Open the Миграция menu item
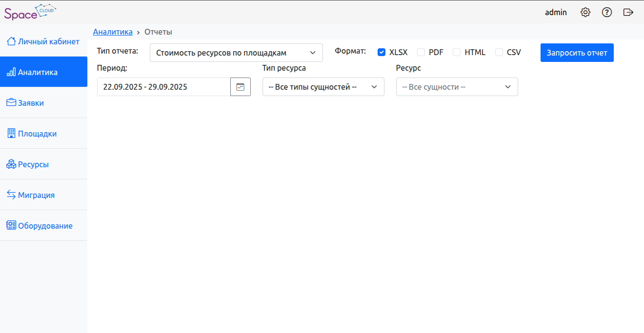Viewport: 644px width, 333px height. [36, 195]
